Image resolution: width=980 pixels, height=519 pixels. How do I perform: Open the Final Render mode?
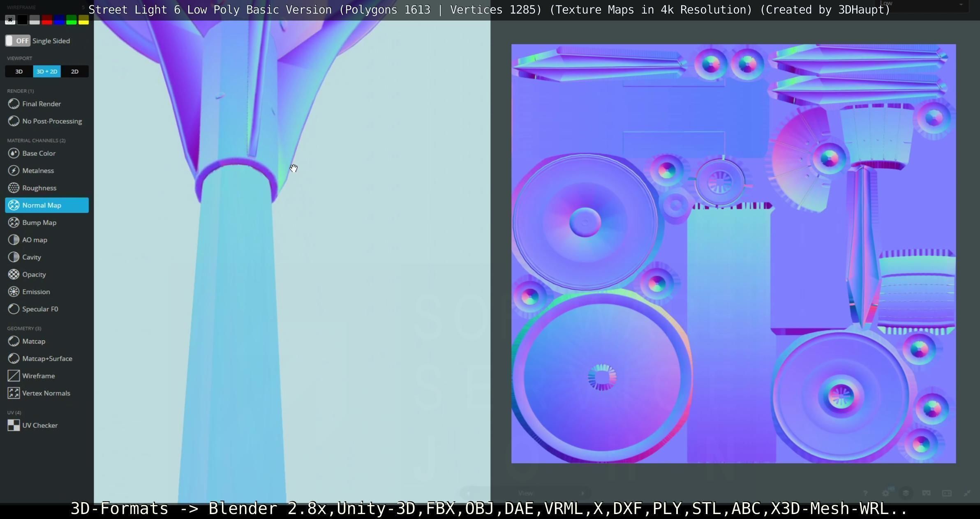pos(41,104)
